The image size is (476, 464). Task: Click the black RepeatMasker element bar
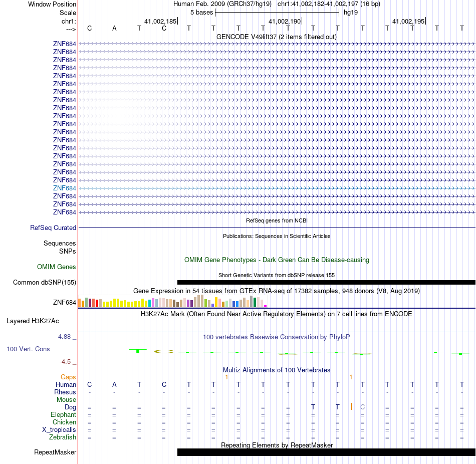point(326,452)
